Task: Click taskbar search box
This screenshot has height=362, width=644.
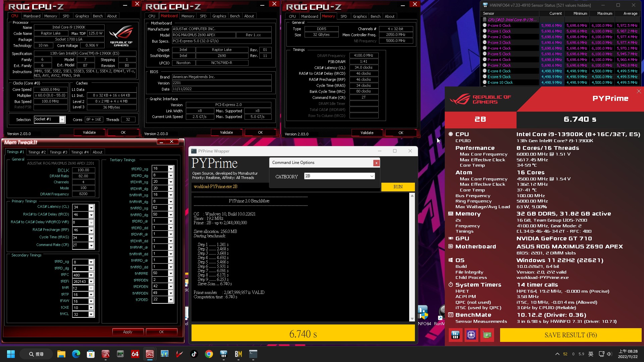Action: pos(36,354)
